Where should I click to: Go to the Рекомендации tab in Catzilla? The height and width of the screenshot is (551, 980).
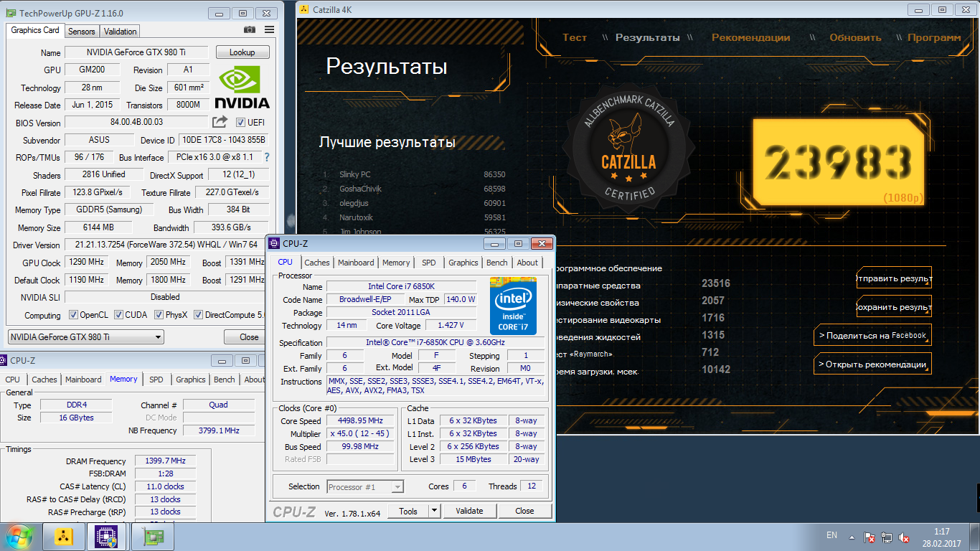pyautogui.click(x=751, y=37)
